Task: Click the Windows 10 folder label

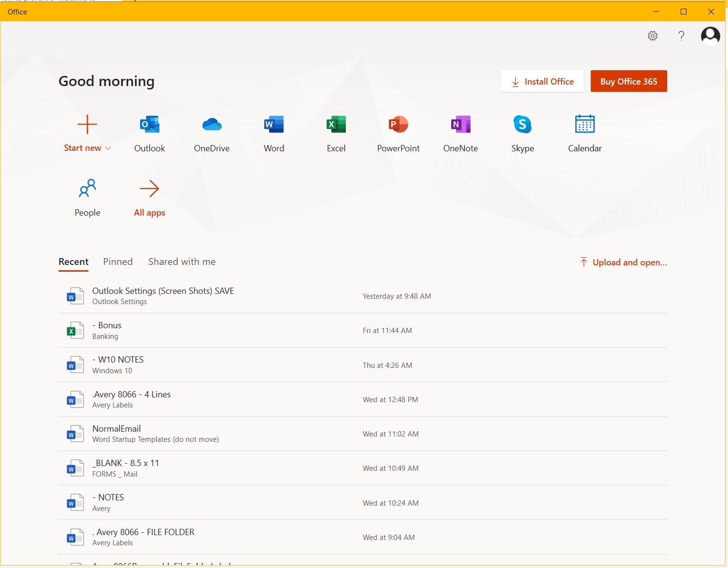Action: coord(112,371)
